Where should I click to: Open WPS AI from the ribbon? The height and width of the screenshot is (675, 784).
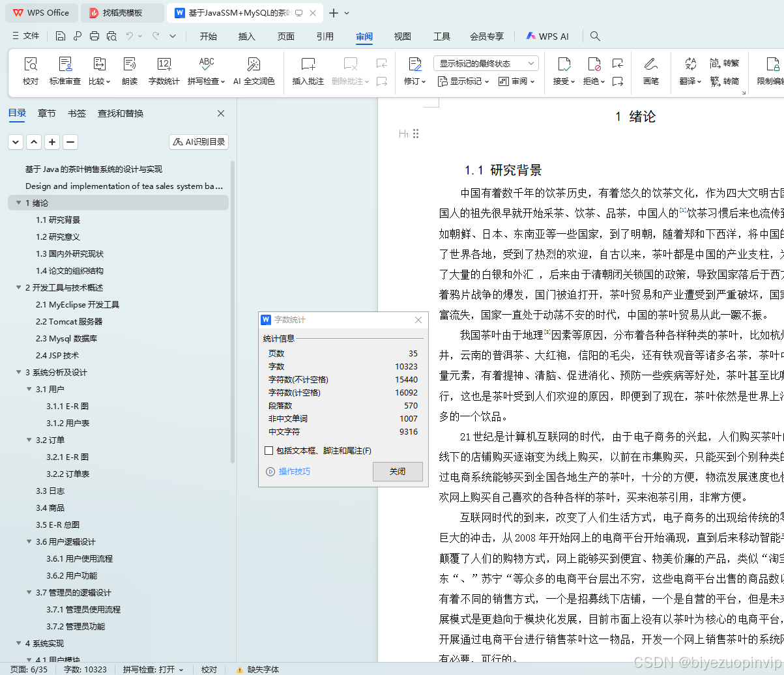tap(547, 36)
